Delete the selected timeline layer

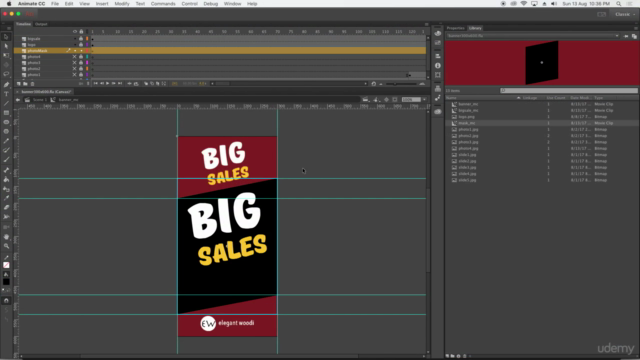point(33,84)
